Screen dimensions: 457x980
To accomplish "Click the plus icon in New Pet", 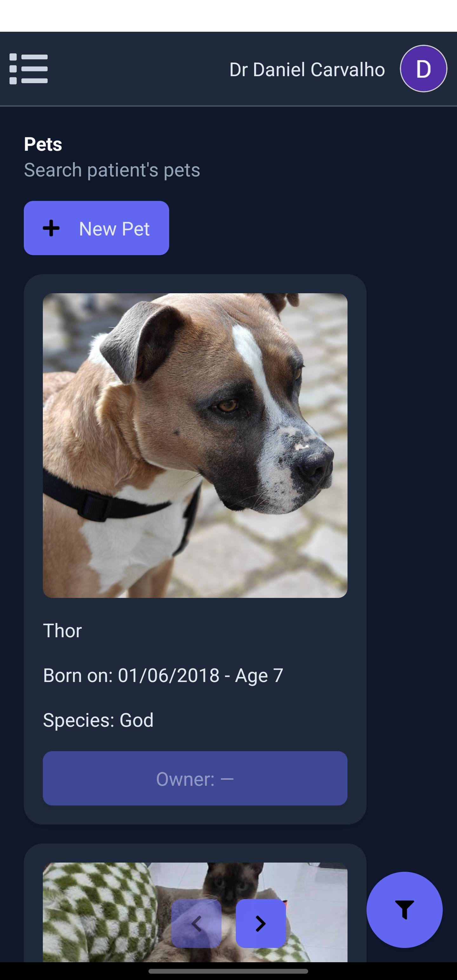I will point(51,228).
